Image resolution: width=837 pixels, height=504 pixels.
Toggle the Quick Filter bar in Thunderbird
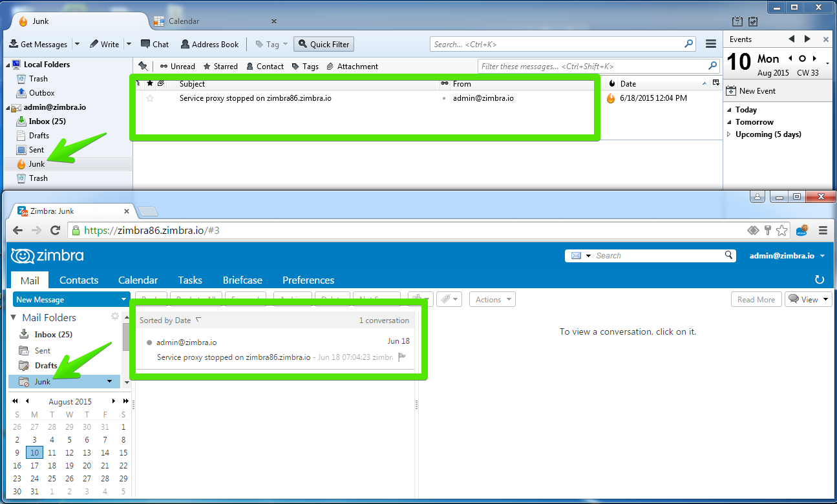324,44
